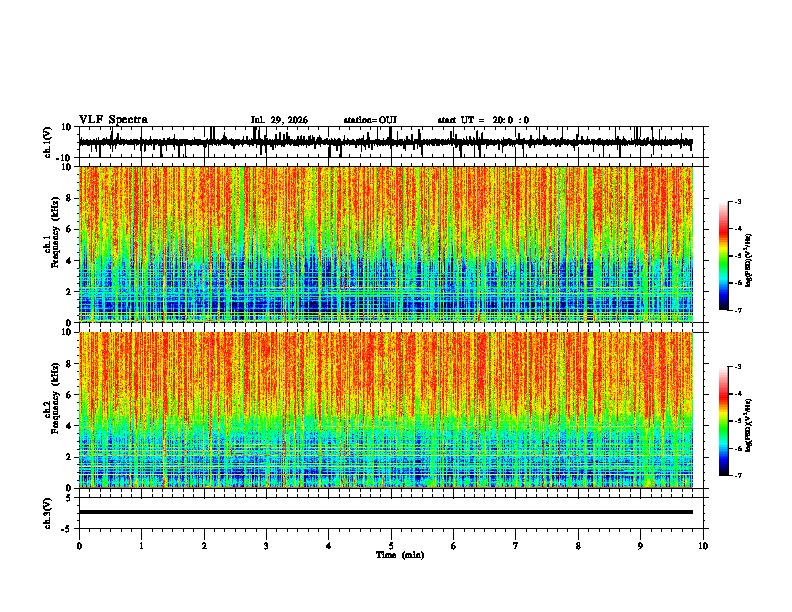The image size is (792, 612).
Task: Click the "start UT = 20:0 :0" label
Action: [x=483, y=120]
